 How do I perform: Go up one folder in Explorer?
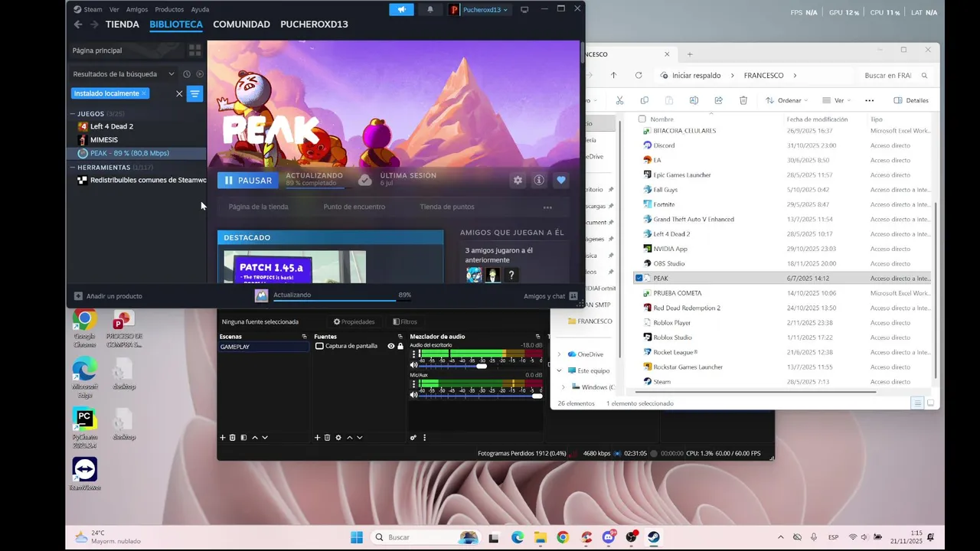pos(613,75)
